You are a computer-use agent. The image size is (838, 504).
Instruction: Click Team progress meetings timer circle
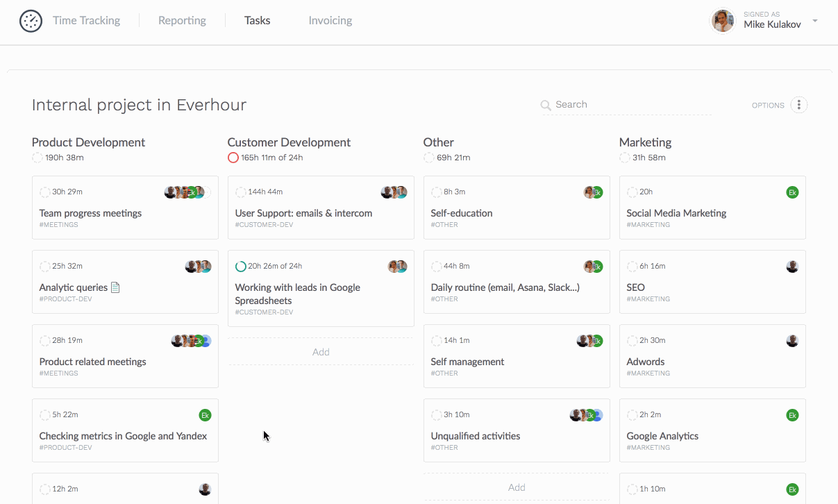tap(45, 192)
